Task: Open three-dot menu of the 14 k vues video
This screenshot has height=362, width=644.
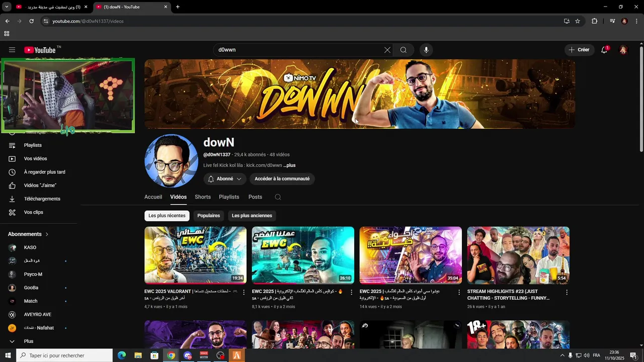Action: (x=459, y=292)
